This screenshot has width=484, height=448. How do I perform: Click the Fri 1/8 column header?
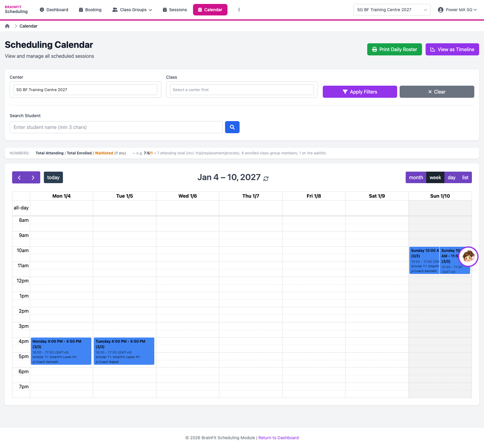point(314,196)
